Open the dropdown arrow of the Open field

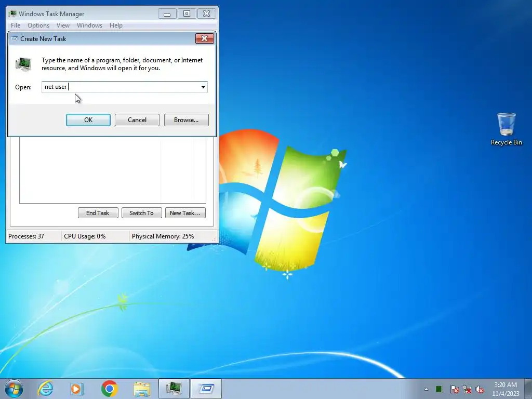[x=203, y=87]
